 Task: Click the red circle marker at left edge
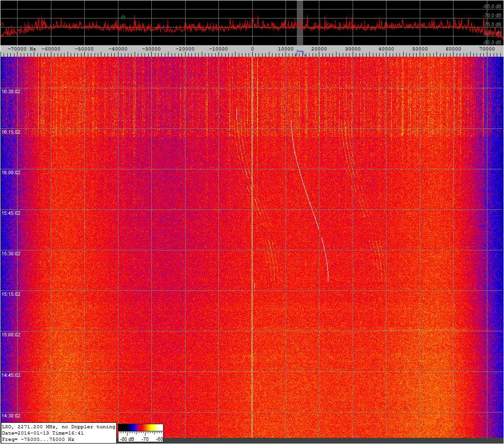coord(2,24)
